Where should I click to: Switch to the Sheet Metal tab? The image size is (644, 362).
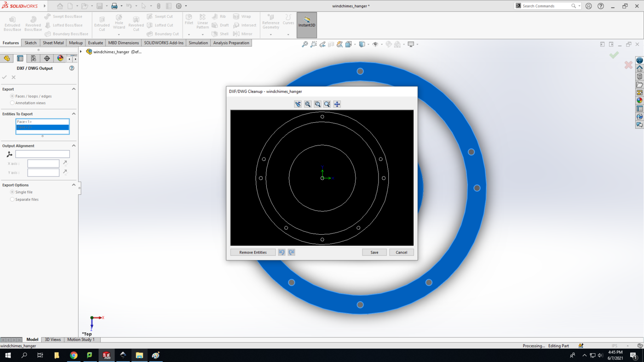pyautogui.click(x=53, y=43)
